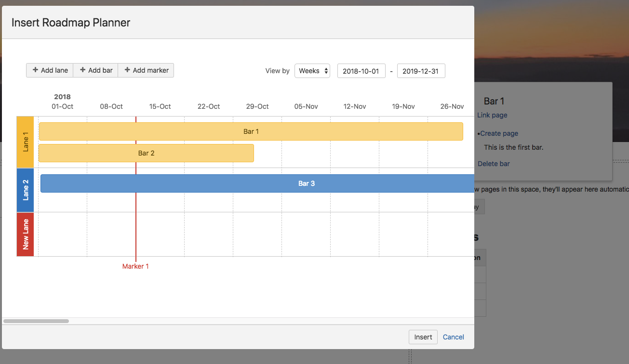The image size is (629, 364).
Task: Select the red New Lane header
Action: pos(25,234)
